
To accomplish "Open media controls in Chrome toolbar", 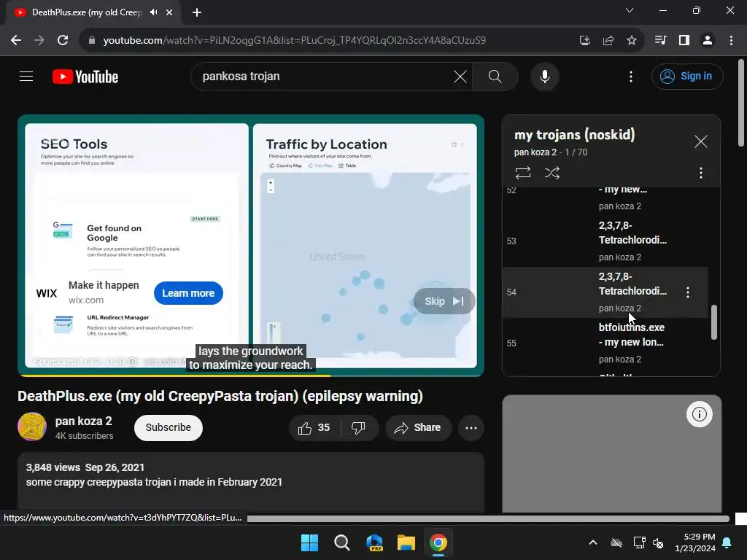I will 660,41.
